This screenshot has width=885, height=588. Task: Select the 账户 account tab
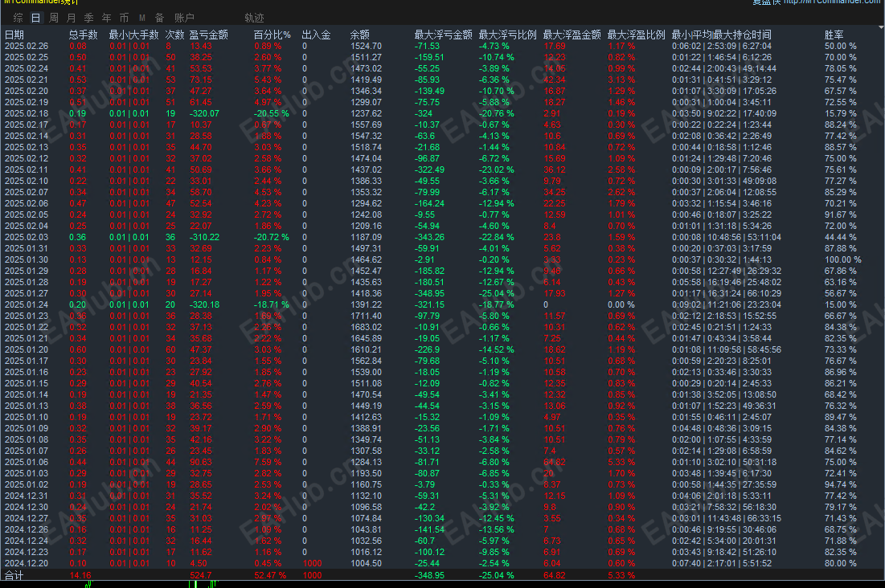click(x=184, y=18)
